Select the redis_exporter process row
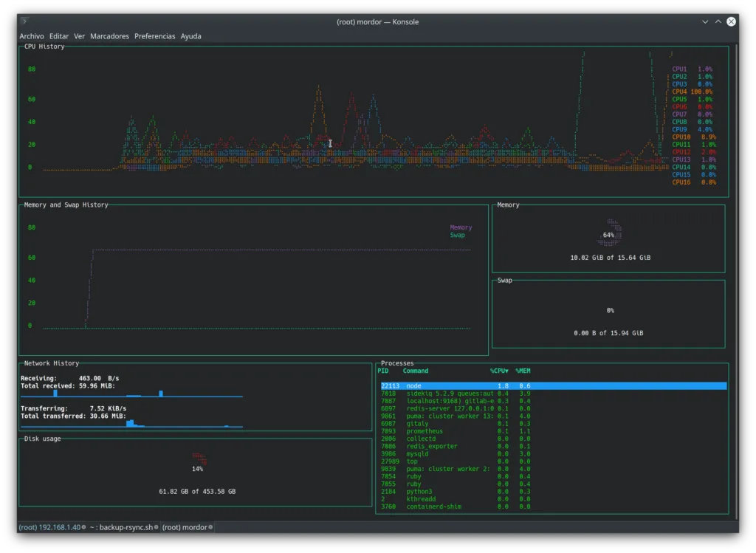The width and height of the screenshot is (756, 553). click(554, 447)
